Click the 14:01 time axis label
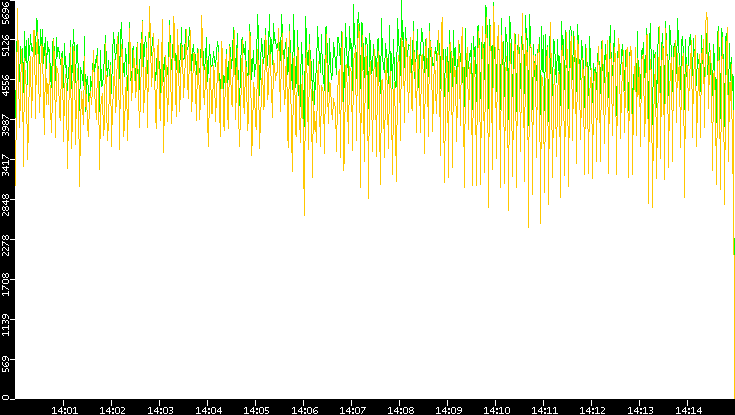The image size is (735, 415). tap(64, 410)
